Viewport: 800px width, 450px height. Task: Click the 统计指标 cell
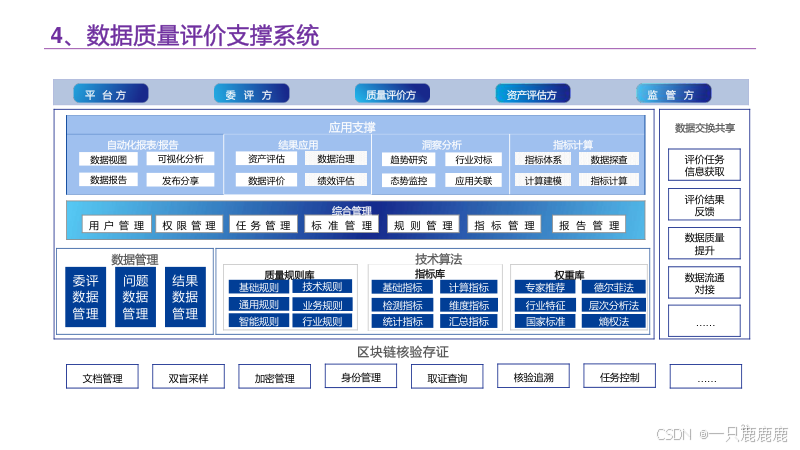tap(402, 321)
